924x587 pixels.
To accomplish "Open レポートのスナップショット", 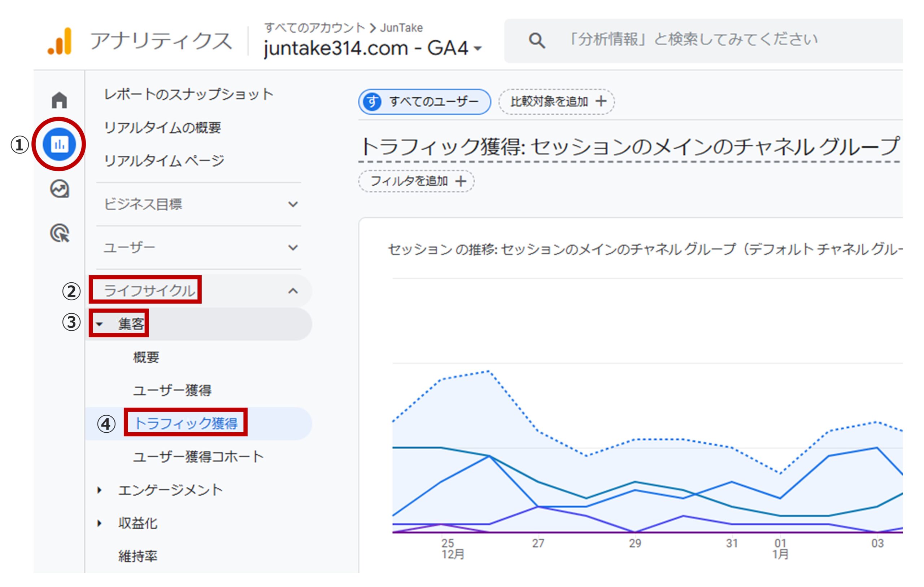I will (x=188, y=93).
